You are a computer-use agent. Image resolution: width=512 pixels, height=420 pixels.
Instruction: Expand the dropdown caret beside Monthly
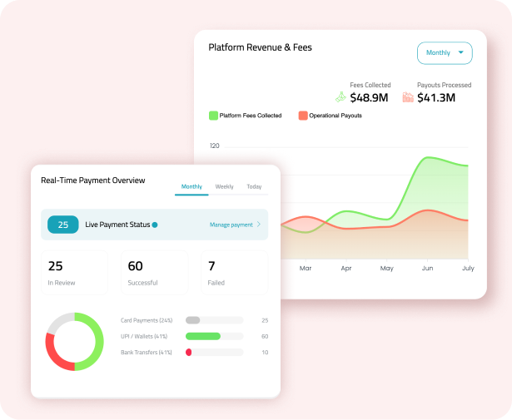(461, 52)
